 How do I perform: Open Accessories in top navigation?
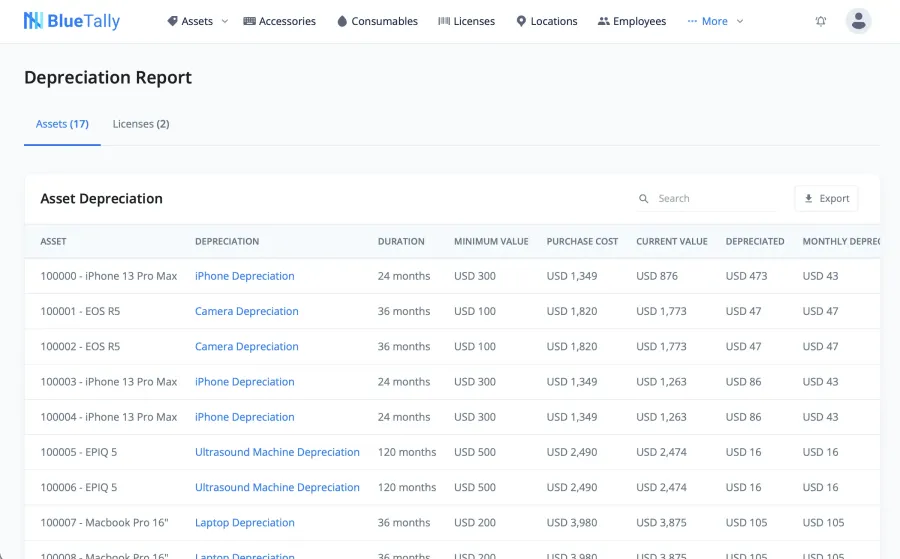(x=280, y=21)
